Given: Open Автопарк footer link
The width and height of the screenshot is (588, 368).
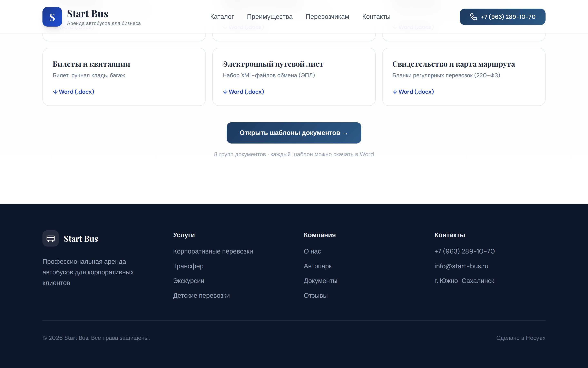Looking at the screenshot, I should coord(317,266).
